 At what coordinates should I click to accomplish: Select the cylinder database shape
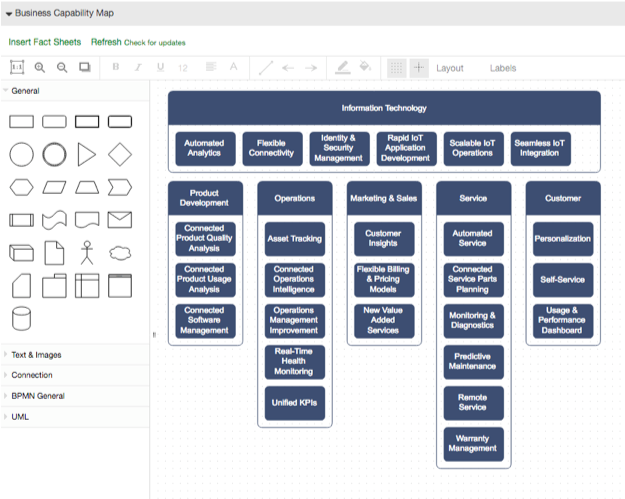tap(22, 318)
